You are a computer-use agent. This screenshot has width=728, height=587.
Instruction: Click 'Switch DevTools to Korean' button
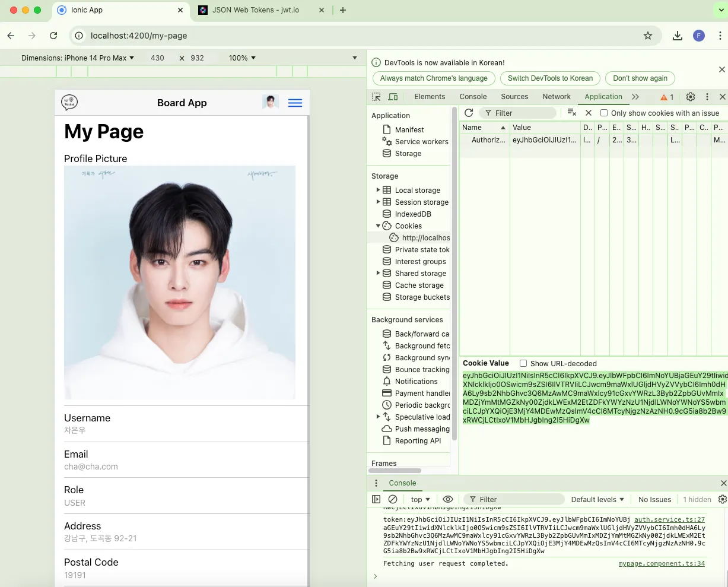pos(550,78)
